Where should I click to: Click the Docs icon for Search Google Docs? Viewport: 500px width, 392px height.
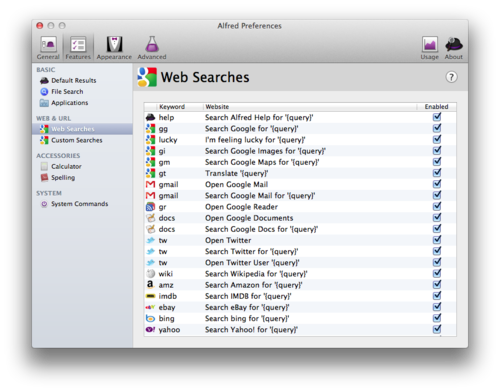coord(151,229)
